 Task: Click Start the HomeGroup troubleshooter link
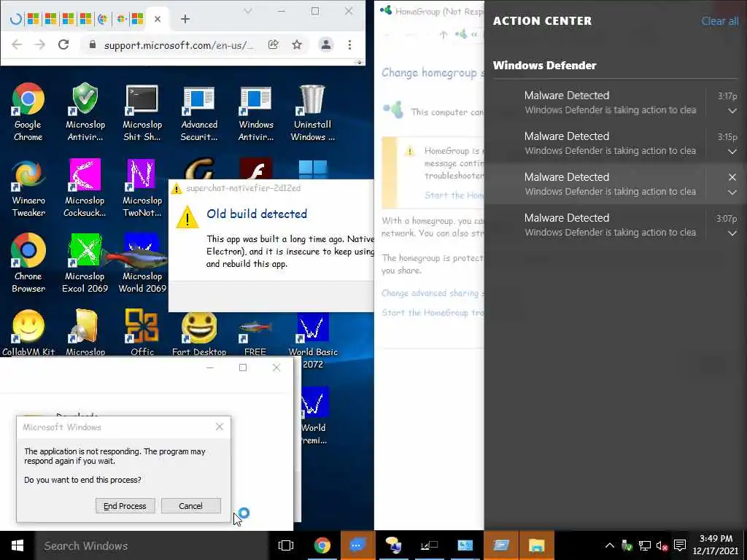[x=432, y=312]
